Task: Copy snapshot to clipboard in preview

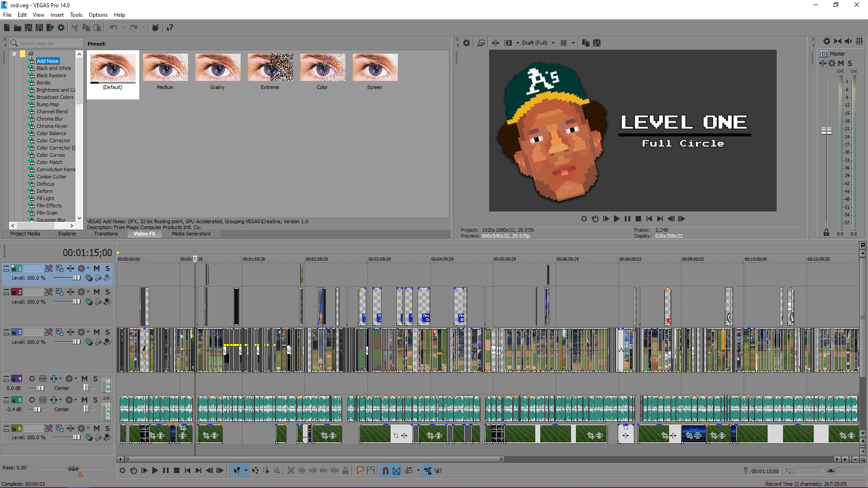Action: (x=586, y=43)
